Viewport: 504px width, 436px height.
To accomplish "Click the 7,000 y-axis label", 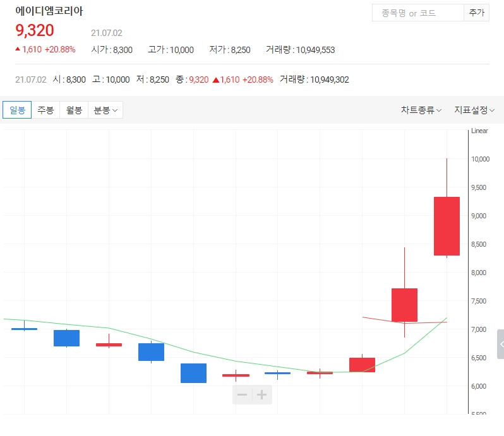I will (x=479, y=329).
